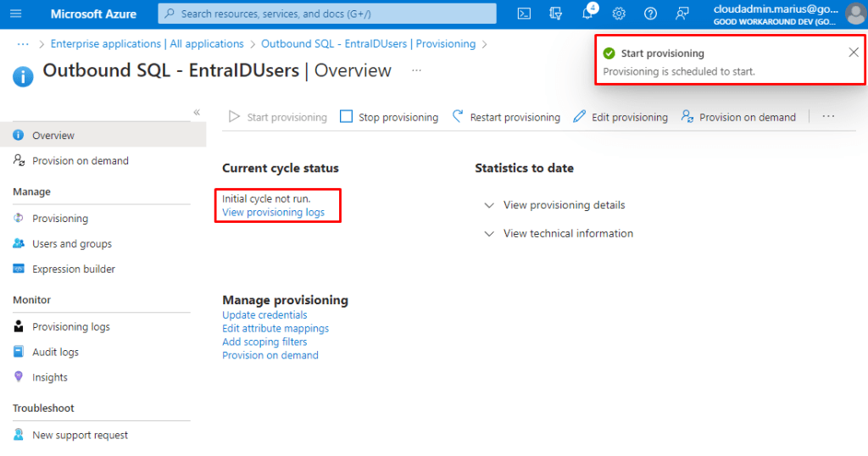This screenshot has width=868, height=456.
Task: Click Edit provisioning pencil button
Action: pyautogui.click(x=620, y=117)
